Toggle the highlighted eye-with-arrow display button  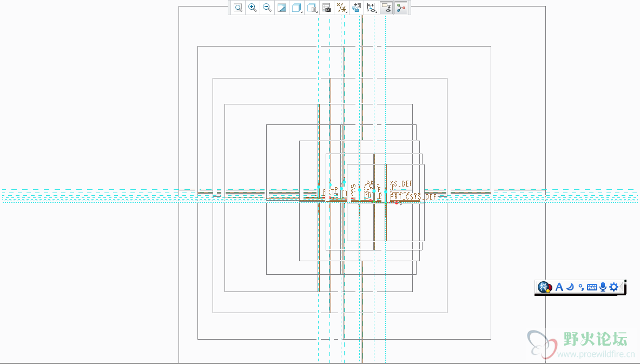(386, 8)
